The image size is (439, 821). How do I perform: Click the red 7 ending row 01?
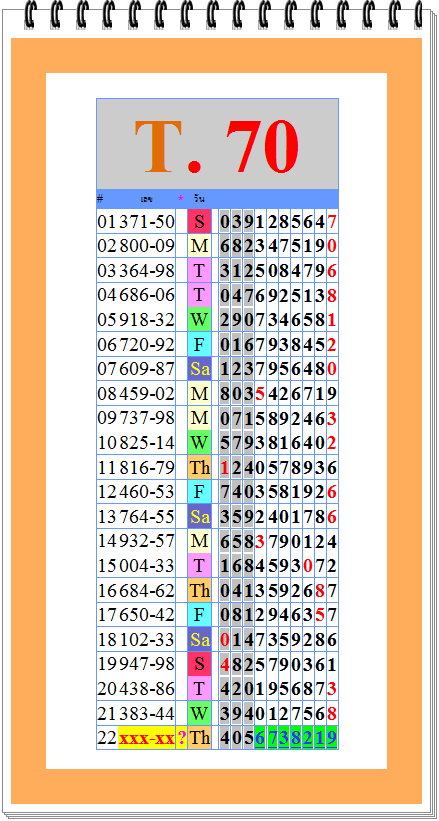[332, 222]
